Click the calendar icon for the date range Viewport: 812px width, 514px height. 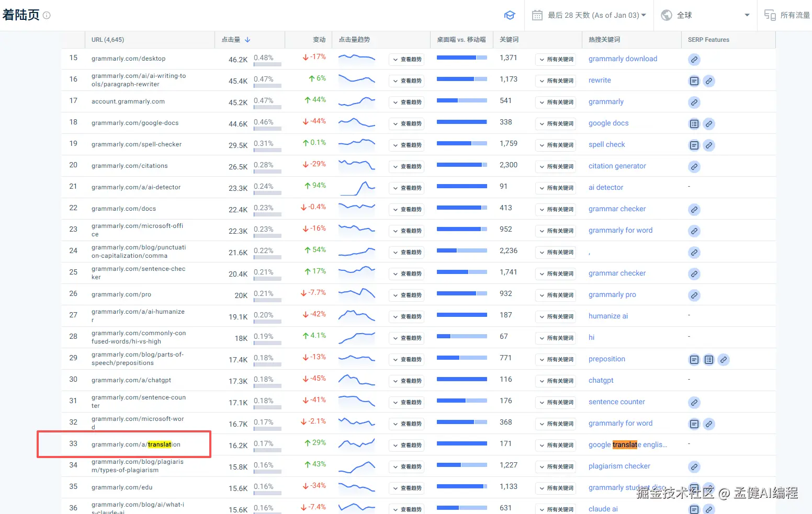[x=537, y=15]
